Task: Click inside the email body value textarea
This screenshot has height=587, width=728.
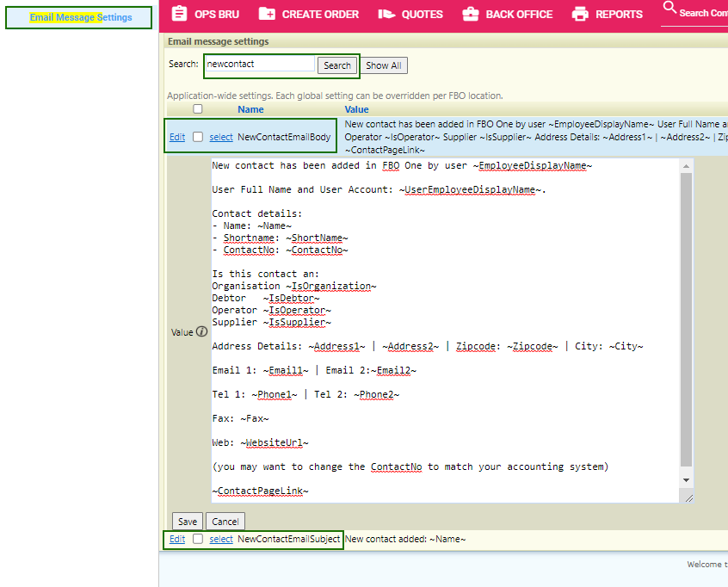Action: (445, 331)
